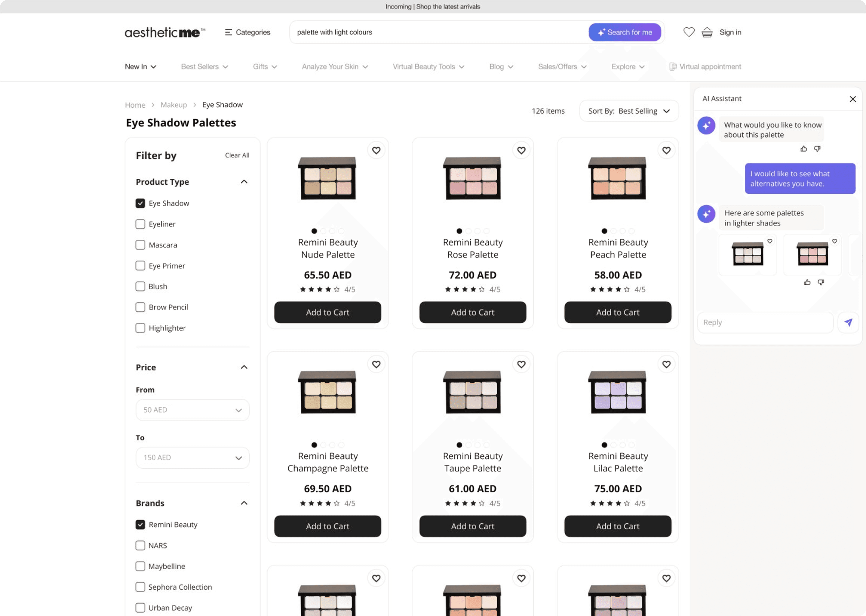The width and height of the screenshot is (866, 616).
Task: Check the Sephora Collection brand filter
Action: click(x=140, y=587)
